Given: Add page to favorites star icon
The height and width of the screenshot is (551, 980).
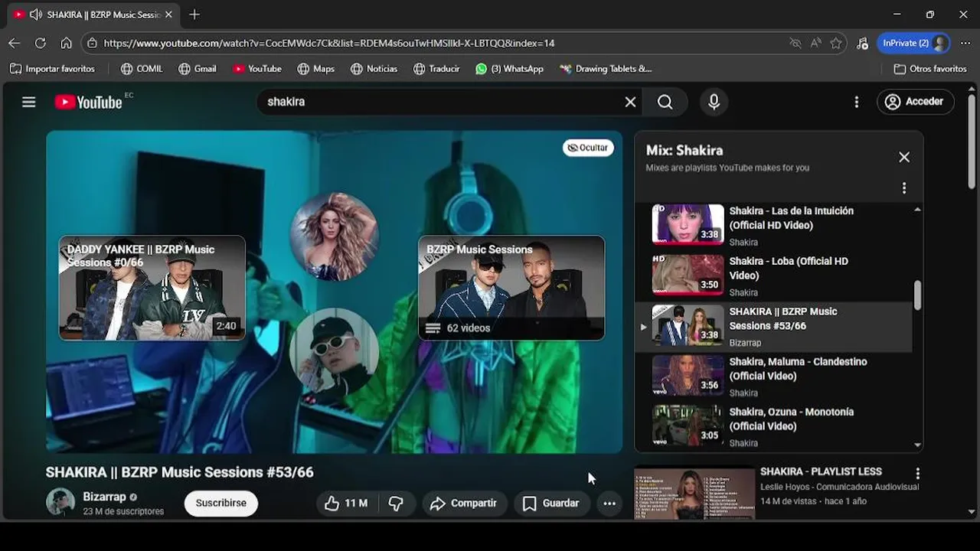Looking at the screenshot, I should point(836,43).
